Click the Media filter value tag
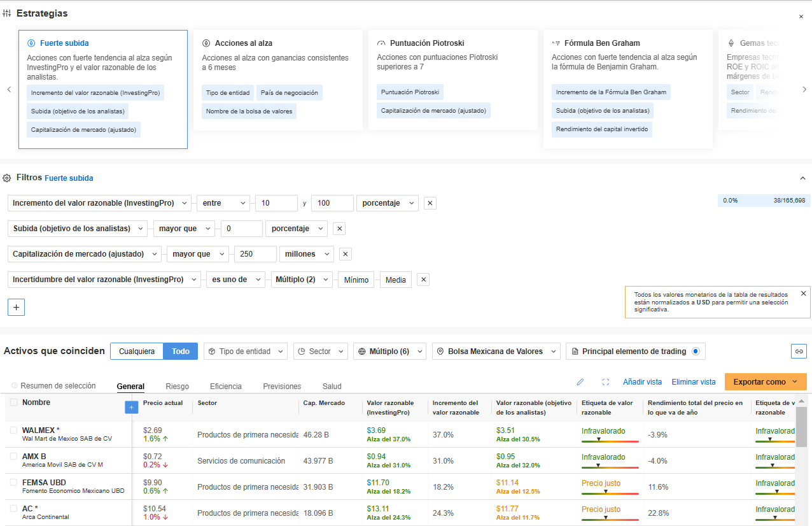Viewport: 812px width, 526px height. (396, 280)
